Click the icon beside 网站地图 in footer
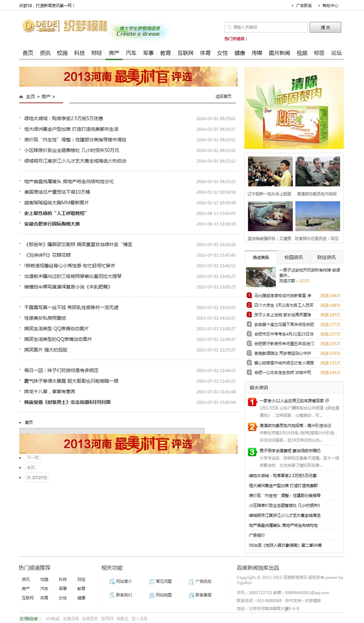 152,595
